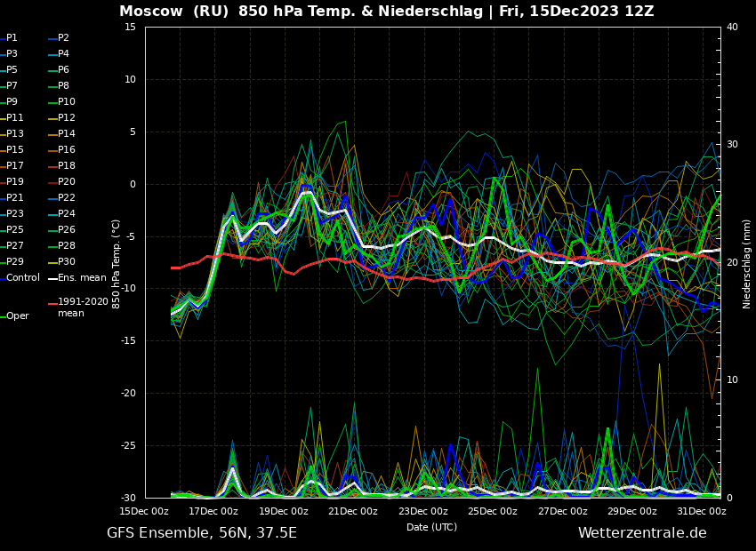Click the P18 legend entry

(x=66, y=166)
